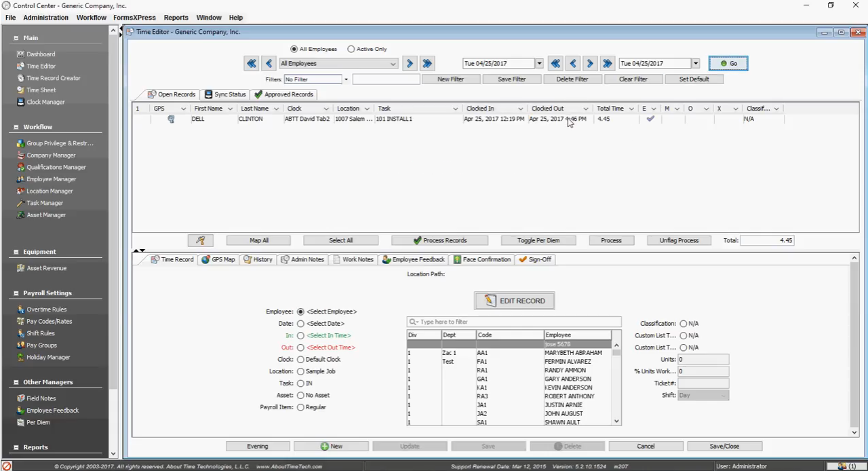
Task: Click the GPS icon in the Clinton record row
Action: pos(171,119)
